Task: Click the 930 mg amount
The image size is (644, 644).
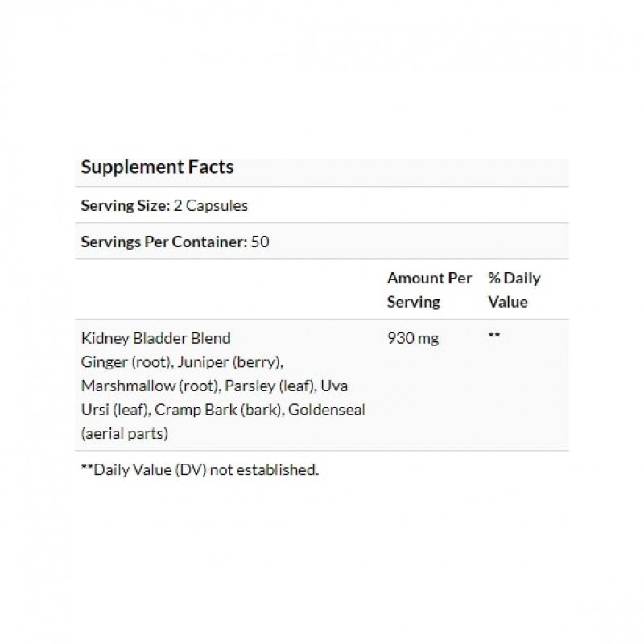Action: click(413, 338)
